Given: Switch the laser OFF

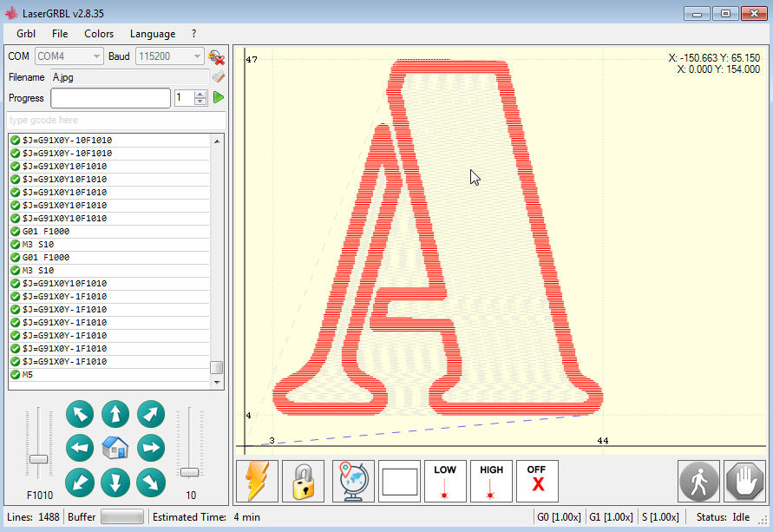Looking at the screenshot, I should 537,481.
